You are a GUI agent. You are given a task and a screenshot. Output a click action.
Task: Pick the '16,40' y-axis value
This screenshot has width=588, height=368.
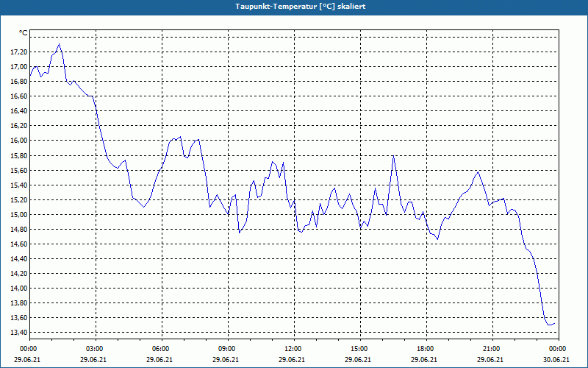(x=19, y=111)
